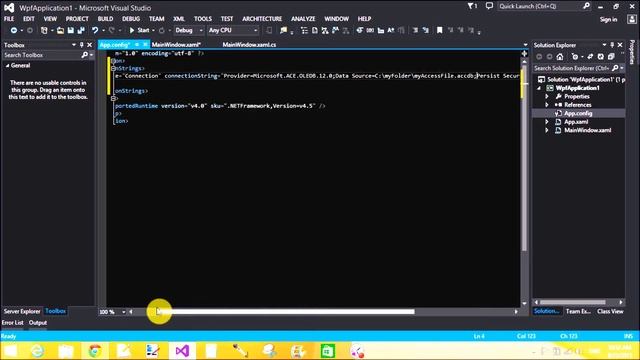Image resolution: width=640 pixels, height=360 pixels.
Task: Open the Team Explorer tab
Action: (x=578, y=311)
